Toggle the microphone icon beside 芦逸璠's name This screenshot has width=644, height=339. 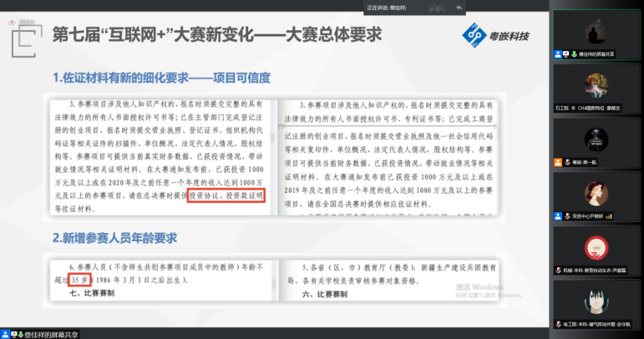[557, 269]
